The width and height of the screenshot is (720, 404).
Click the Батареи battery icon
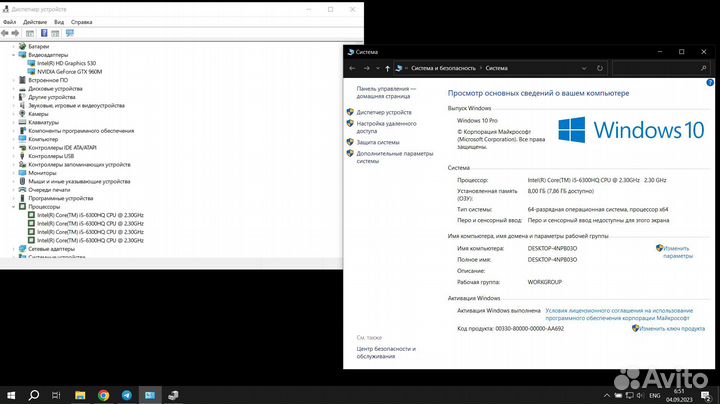coord(22,46)
